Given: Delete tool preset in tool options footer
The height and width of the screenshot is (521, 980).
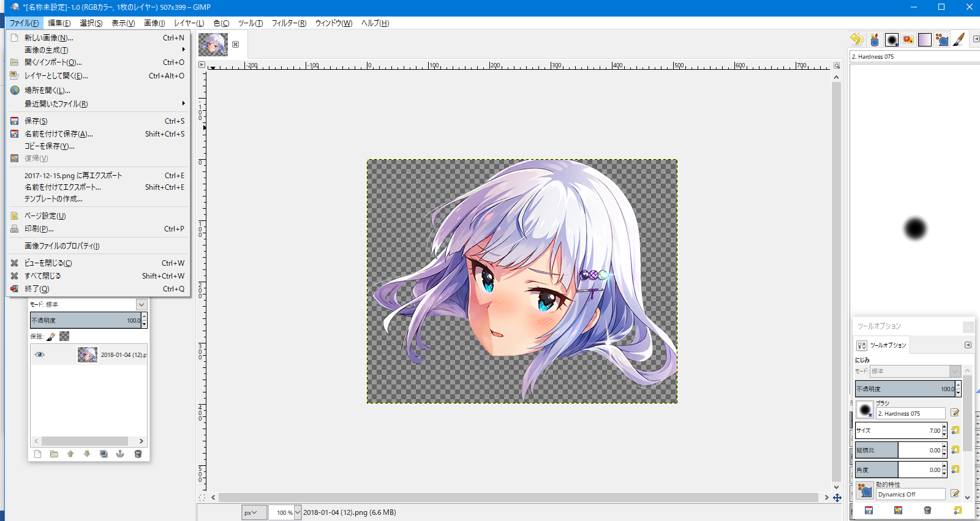Looking at the screenshot, I should (927, 510).
